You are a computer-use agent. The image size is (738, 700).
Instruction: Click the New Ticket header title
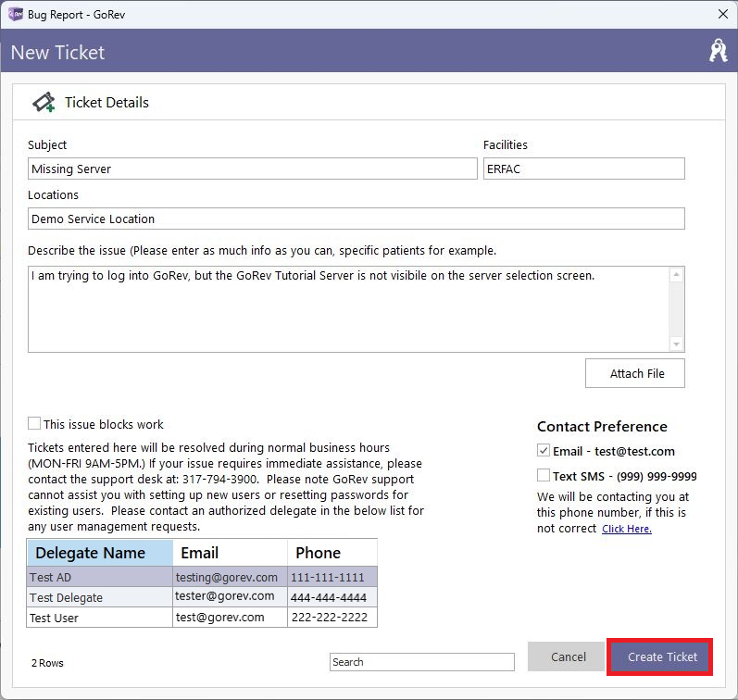[x=57, y=52]
